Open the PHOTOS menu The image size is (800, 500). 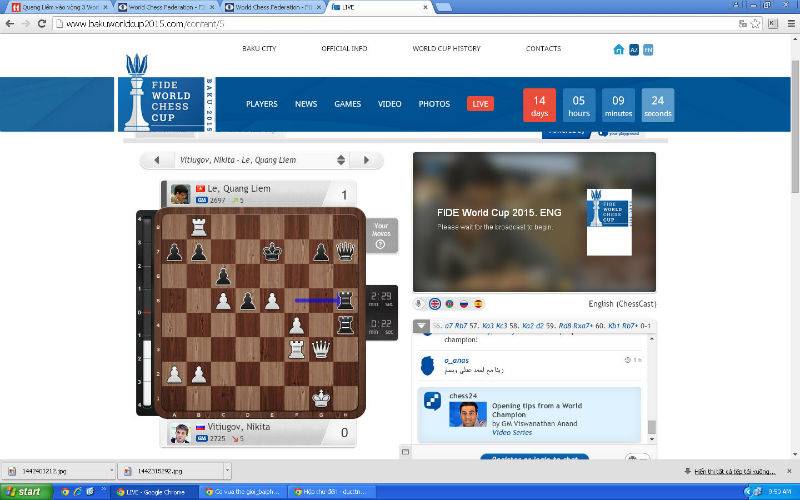click(434, 104)
